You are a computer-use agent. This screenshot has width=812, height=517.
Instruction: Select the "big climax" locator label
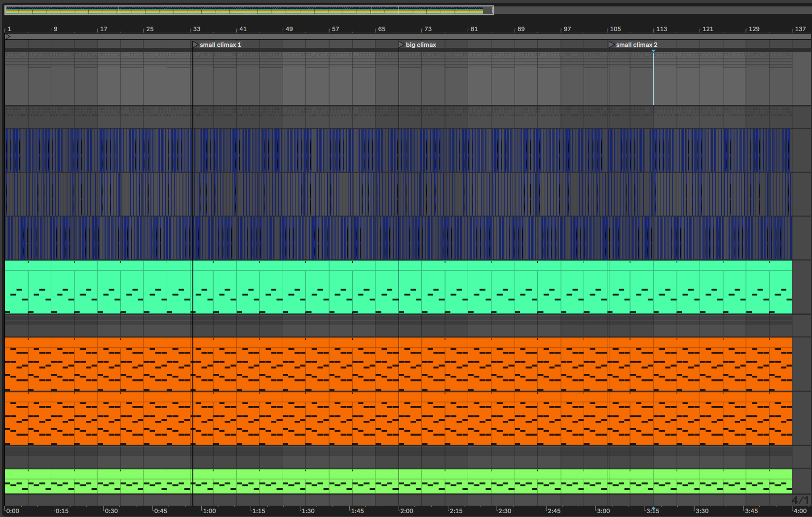[x=421, y=45]
